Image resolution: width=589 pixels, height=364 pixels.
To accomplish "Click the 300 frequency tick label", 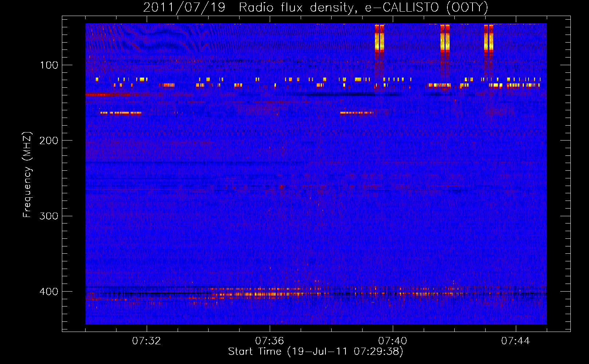I will point(49,216).
